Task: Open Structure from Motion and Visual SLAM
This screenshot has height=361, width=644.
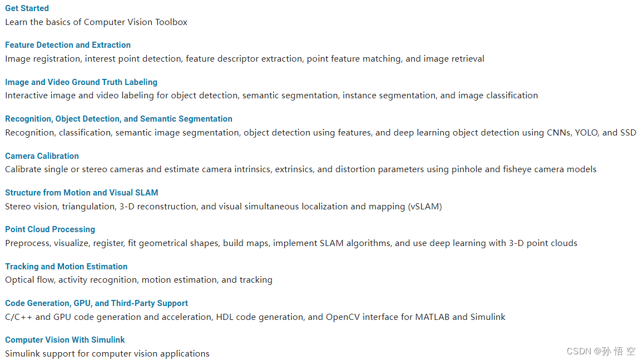Action: [81, 192]
